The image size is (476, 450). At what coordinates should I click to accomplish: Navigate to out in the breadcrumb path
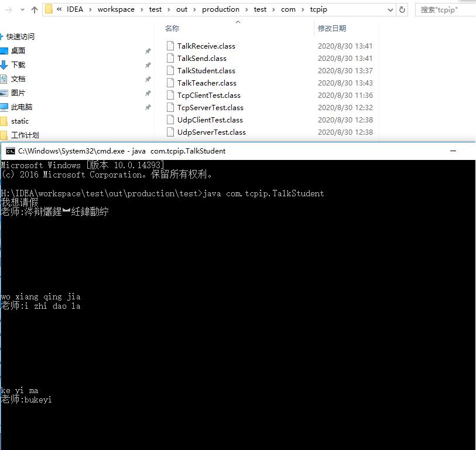click(x=182, y=9)
